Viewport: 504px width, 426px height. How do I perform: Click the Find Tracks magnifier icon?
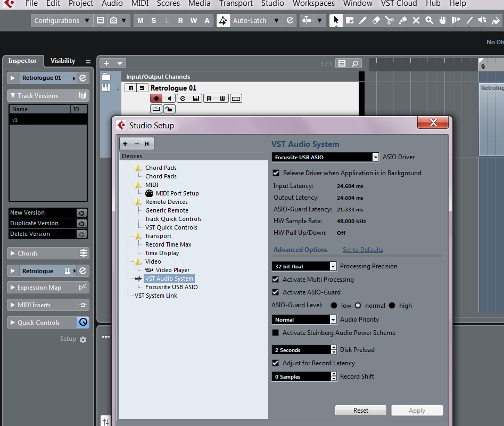tap(355, 63)
